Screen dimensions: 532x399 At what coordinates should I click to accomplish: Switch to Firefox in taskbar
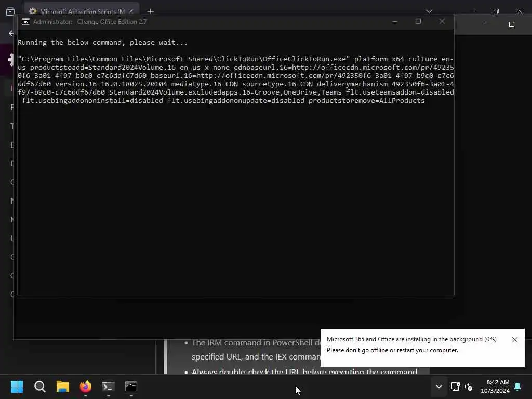86,387
